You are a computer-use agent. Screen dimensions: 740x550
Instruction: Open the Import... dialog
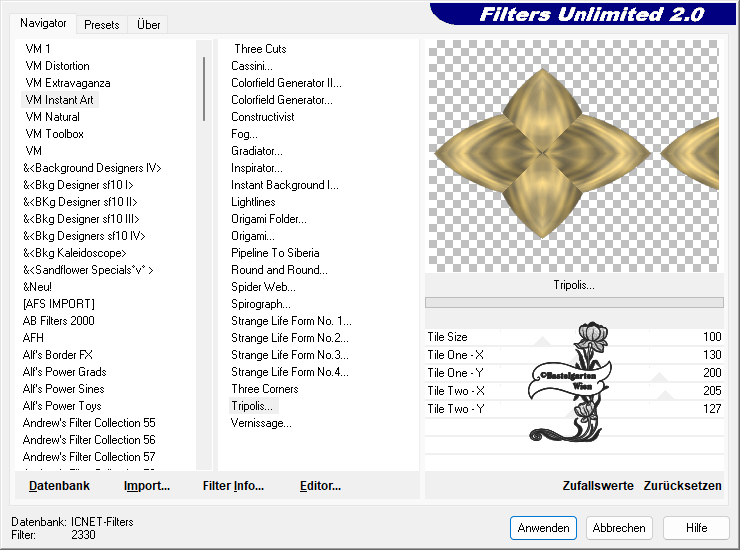pos(146,486)
